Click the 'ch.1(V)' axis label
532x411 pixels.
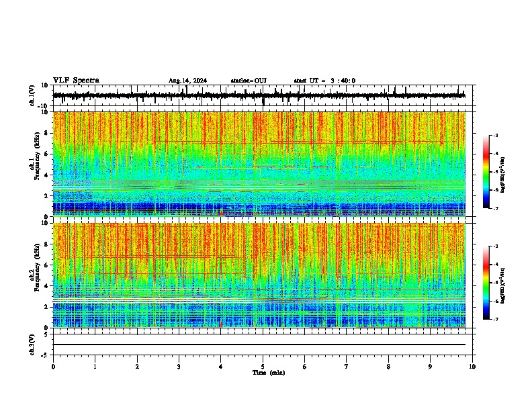click(x=32, y=95)
